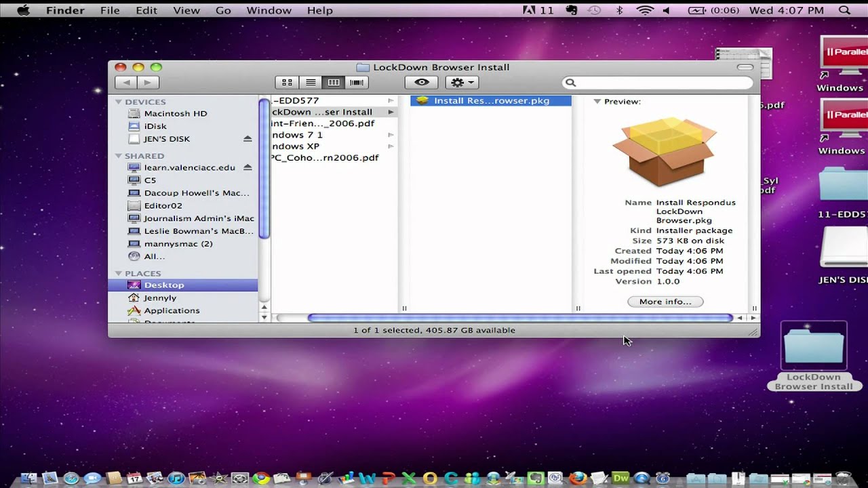This screenshot has height=488, width=868.
Task: Select the Windows XP folder row
Action: (x=334, y=146)
